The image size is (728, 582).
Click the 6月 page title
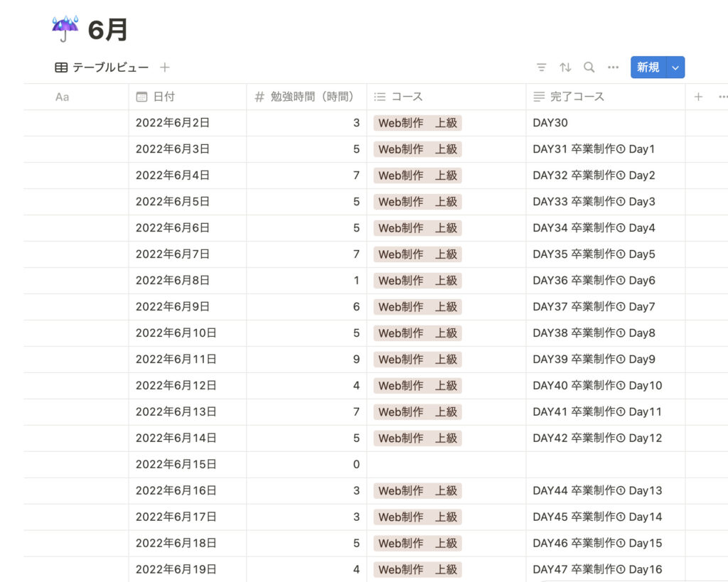click(x=108, y=30)
